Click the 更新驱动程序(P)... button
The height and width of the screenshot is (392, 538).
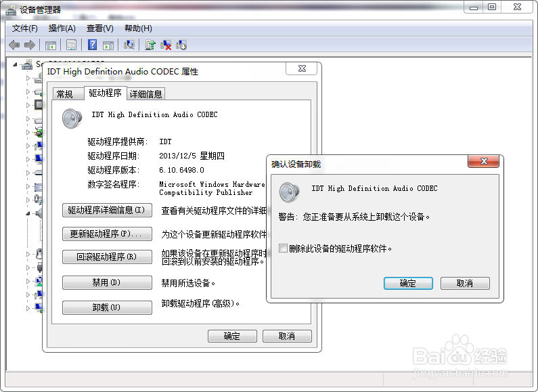tap(107, 234)
